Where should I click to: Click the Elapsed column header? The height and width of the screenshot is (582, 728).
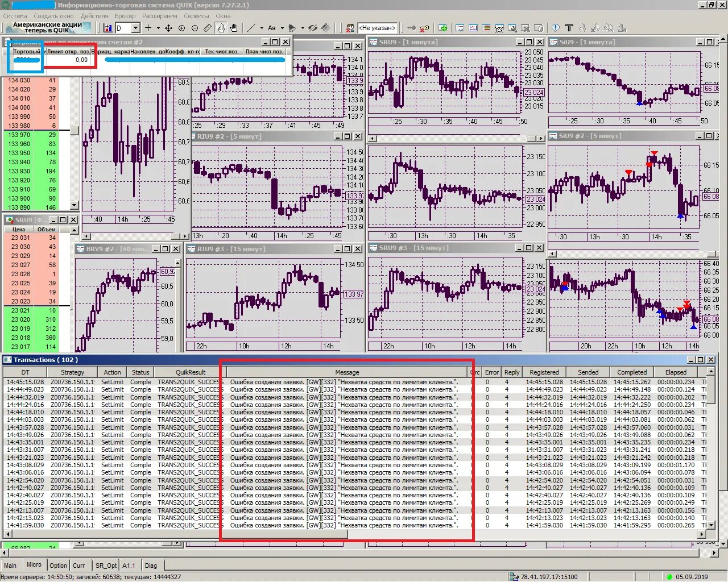point(676,372)
